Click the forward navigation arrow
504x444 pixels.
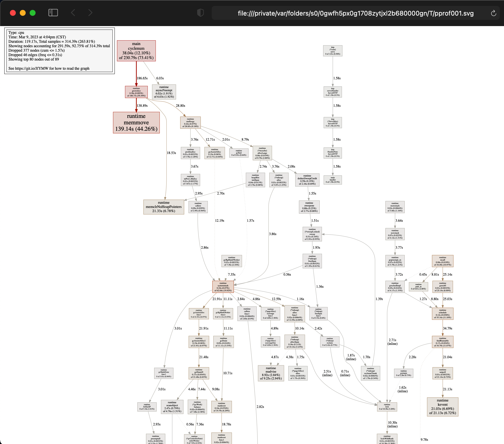(x=90, y=13)
